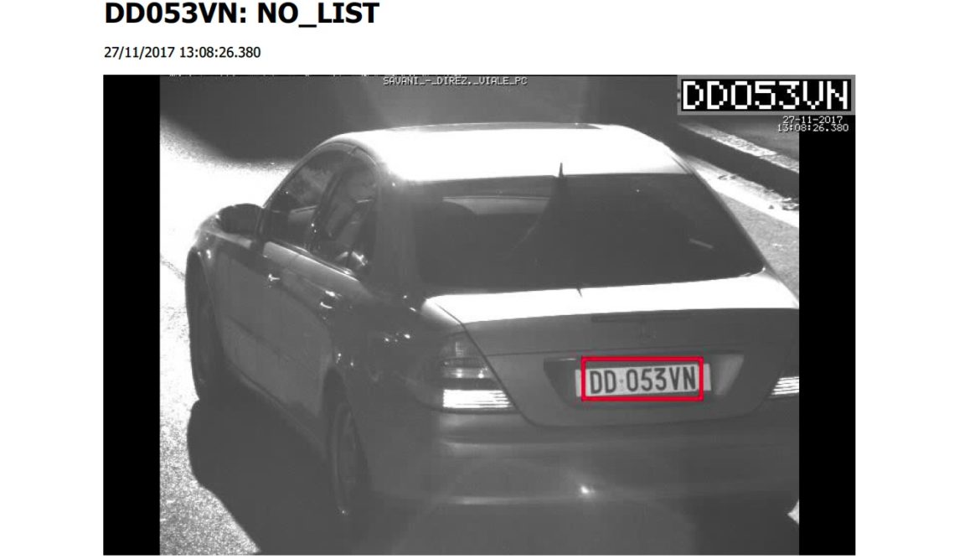980x559 pixels.
Task: Click the DD053VN: NO_LIST heading
Action: [x=241, y=13]
